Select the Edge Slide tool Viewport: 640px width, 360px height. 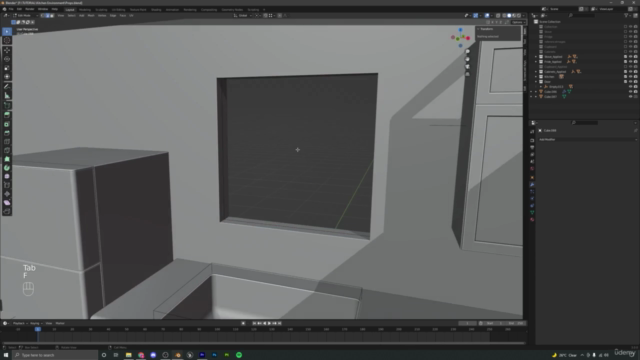7,185
